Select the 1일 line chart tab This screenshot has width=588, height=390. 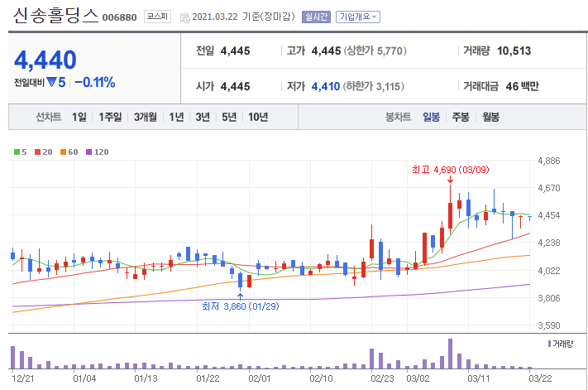click(79, 117)
